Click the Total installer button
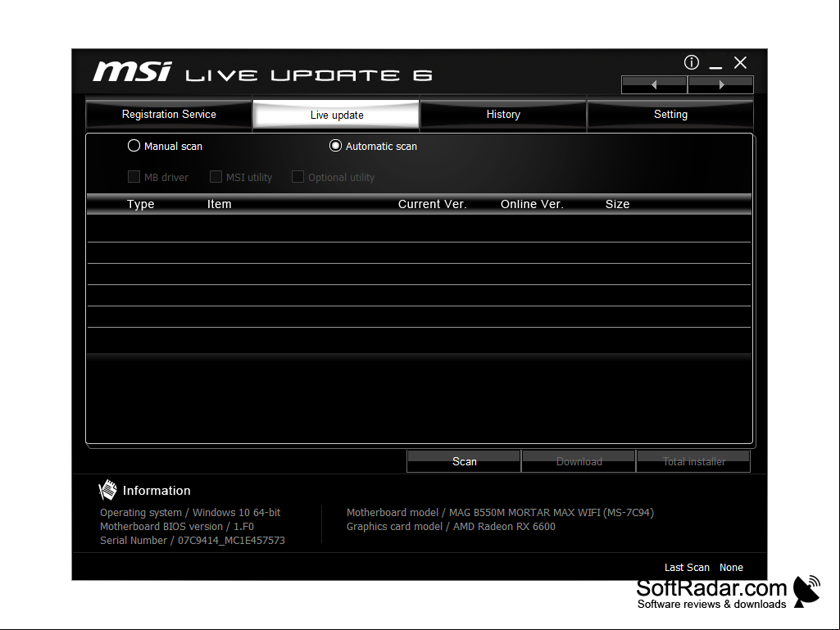 click(693, 461)
